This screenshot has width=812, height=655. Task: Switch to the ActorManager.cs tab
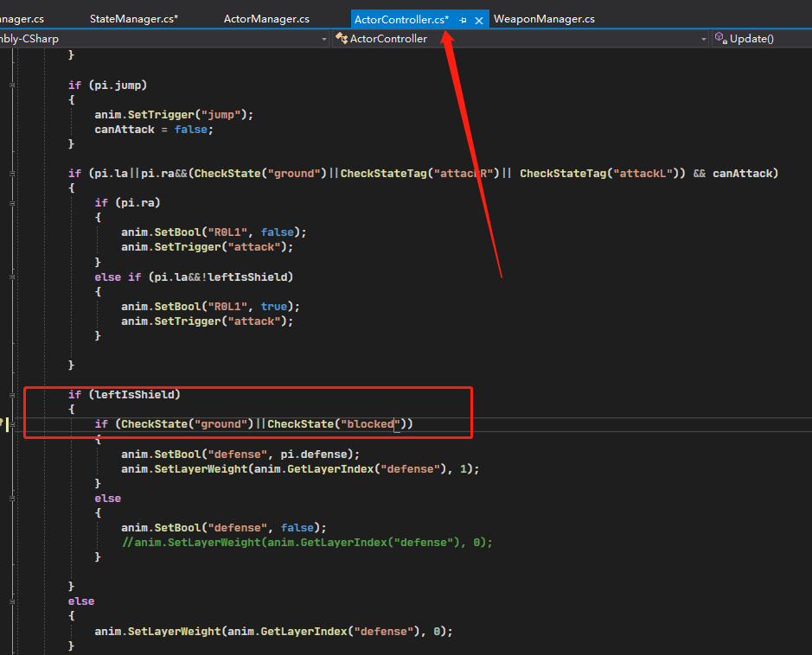coord(266,19)
